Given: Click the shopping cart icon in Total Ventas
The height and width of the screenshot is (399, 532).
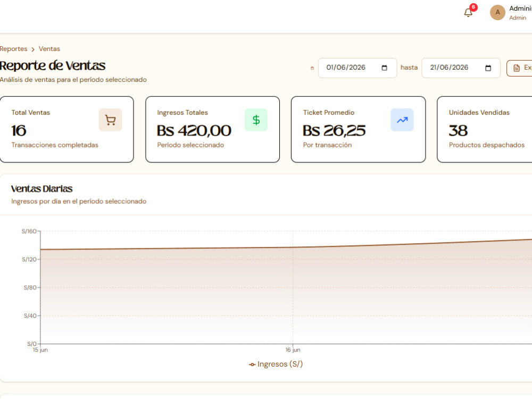Looking at the screenshot, I should coord(110,120).
